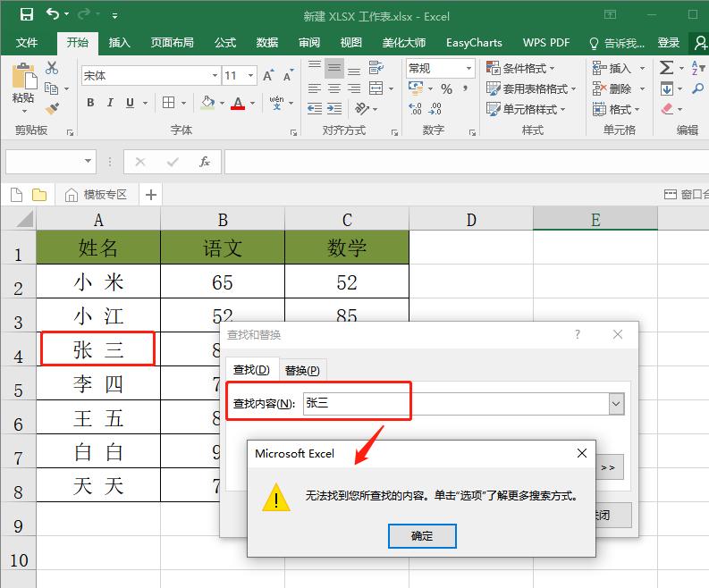The image size is (709, 588).
Task: Open the 格式 cells command
Action: (616, 109)
